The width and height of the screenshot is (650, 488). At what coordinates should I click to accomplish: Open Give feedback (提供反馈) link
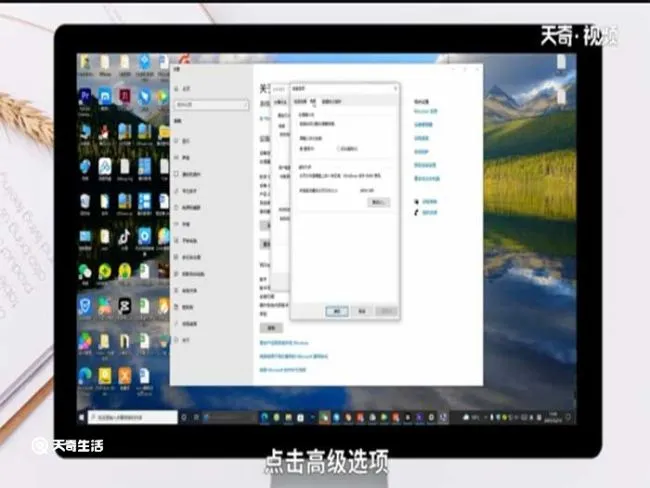click(x=429, y=213)
